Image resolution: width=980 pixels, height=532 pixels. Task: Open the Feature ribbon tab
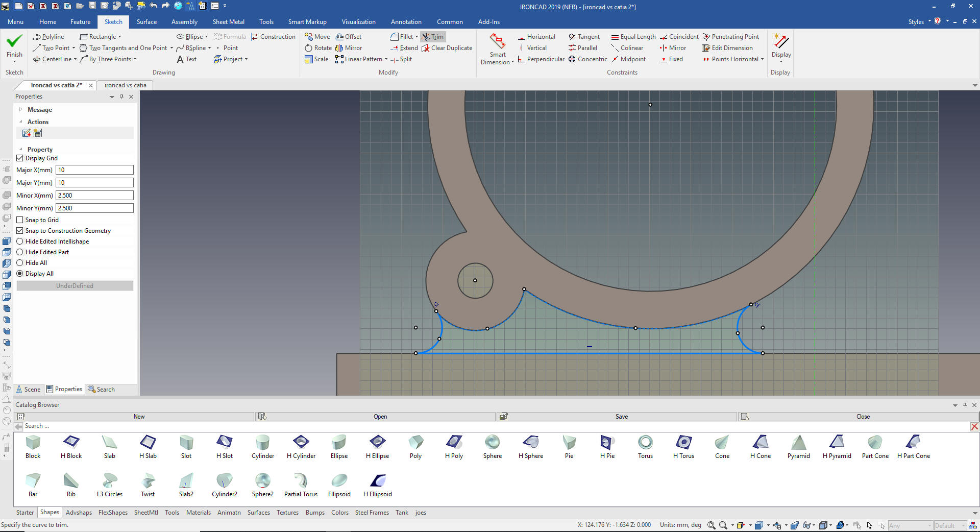[80, 22]
